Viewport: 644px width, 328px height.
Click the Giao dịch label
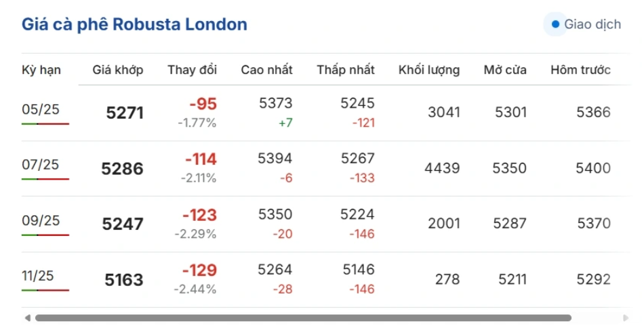592,24
